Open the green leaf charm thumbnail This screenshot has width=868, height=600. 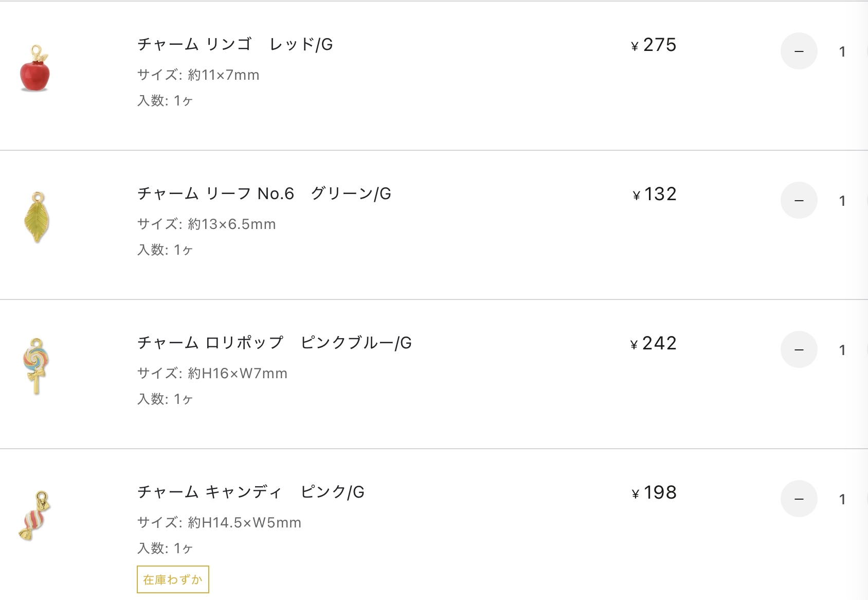pyautogui.click(x=36, y=217)
